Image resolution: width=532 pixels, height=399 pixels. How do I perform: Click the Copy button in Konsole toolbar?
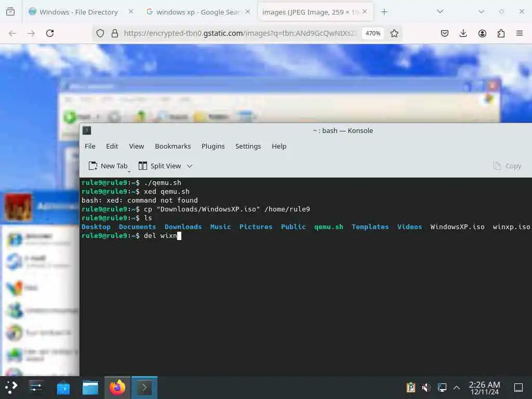coord(508,166)
